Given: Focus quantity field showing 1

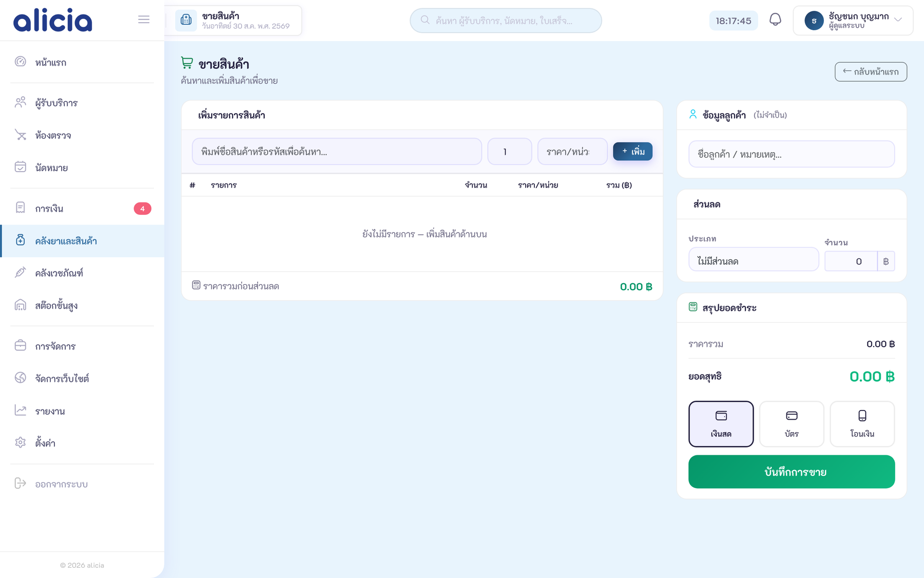Looking at the screenshot, I should pyautogui.click(x=510, y=152).
